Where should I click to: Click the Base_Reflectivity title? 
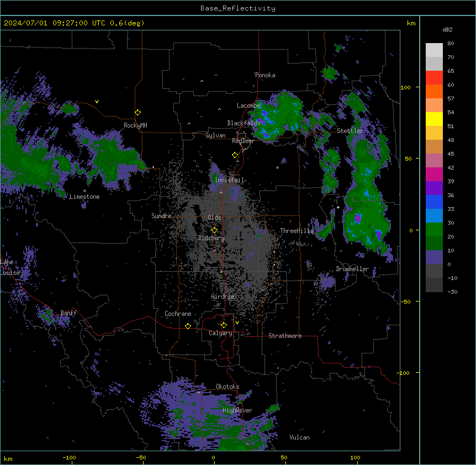238,8
